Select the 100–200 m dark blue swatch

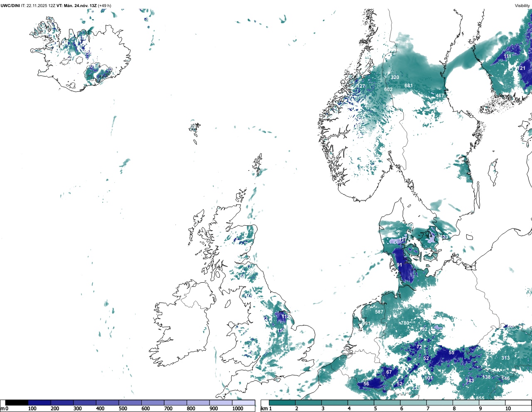pyautogui.click(x=39, y=402)
